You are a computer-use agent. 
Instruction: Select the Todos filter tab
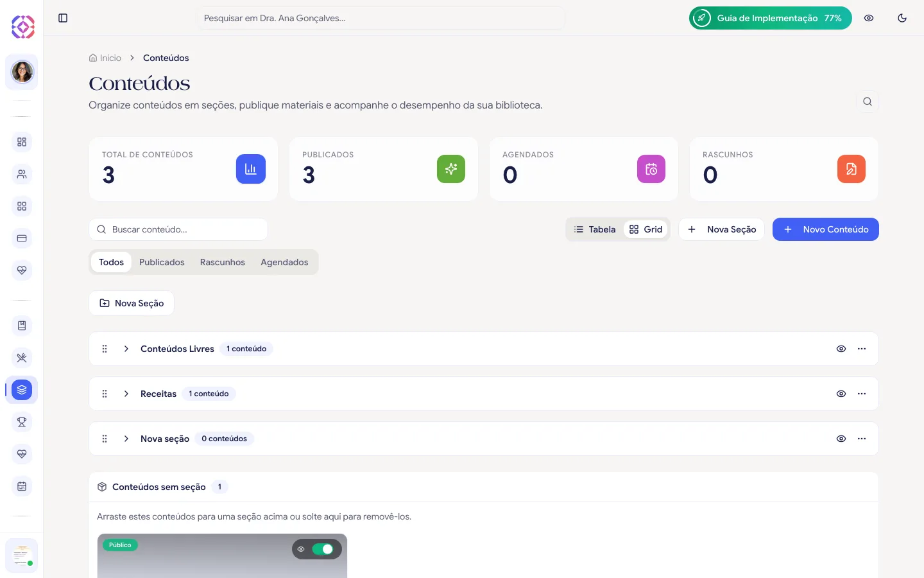pos(111,262)
